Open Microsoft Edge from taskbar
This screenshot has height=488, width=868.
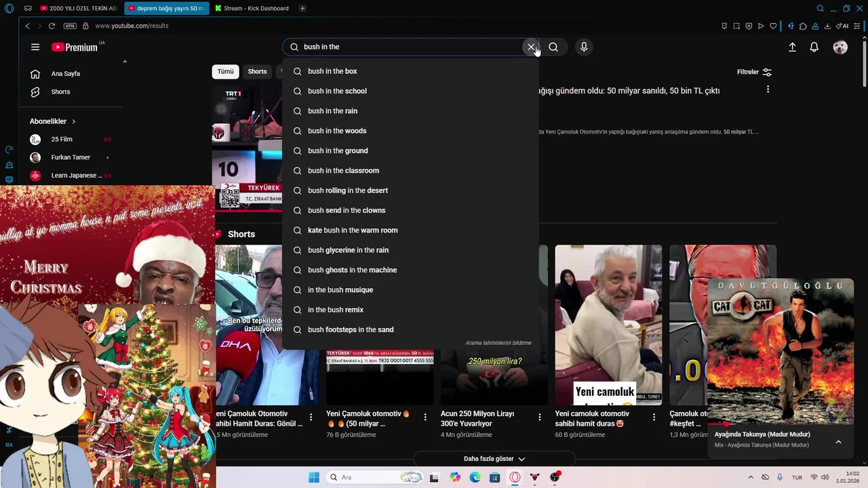[x=475, y=477]
